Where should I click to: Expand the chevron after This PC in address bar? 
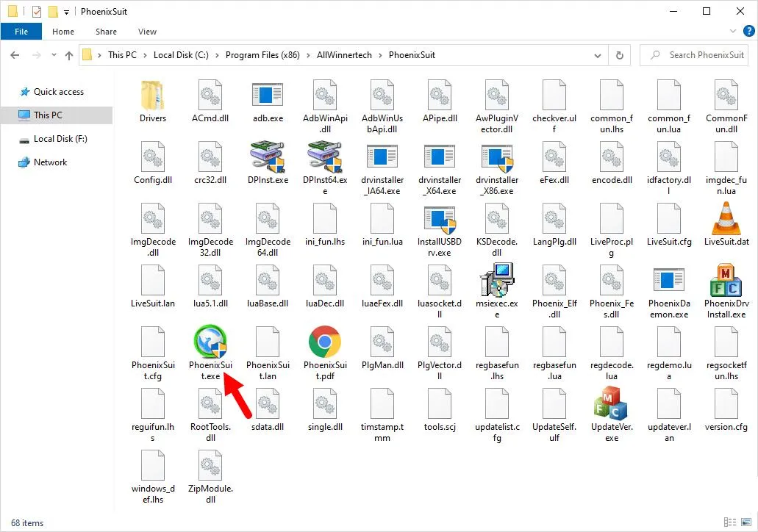click(145, 56)
